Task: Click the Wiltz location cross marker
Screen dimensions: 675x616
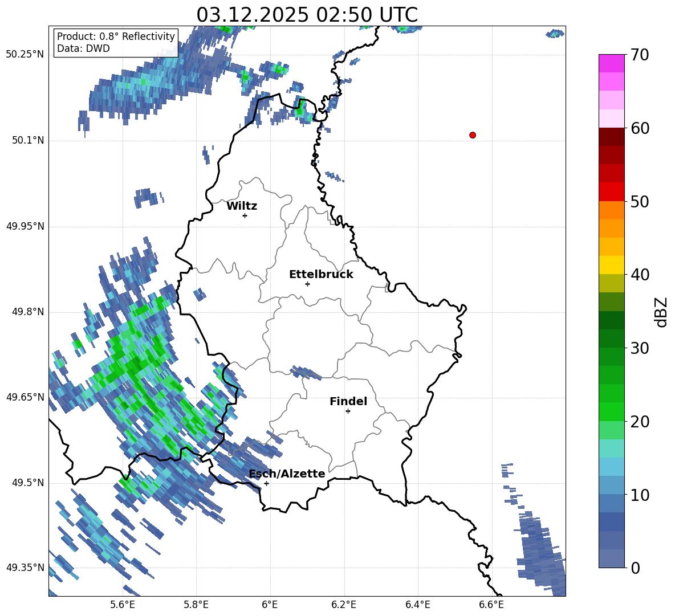Action: [245, 215]
